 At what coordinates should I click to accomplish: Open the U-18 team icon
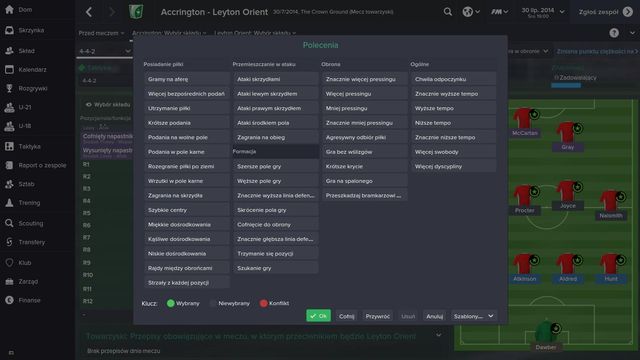(x=9, y=126)
